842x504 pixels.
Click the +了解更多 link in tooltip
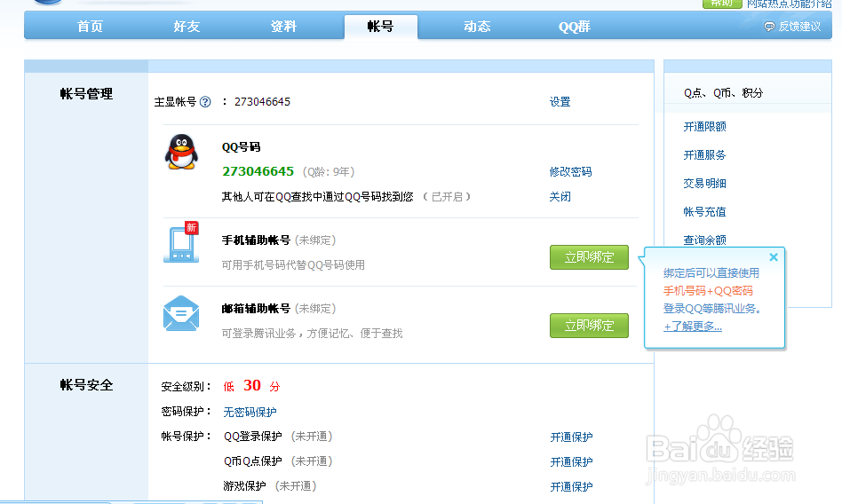pos(693,327)
